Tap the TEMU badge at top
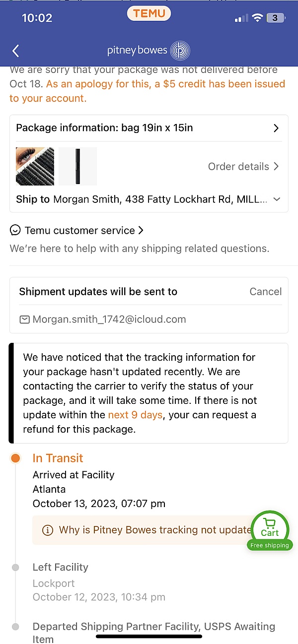This screenshot has width=298, height=644. (149, 13)
